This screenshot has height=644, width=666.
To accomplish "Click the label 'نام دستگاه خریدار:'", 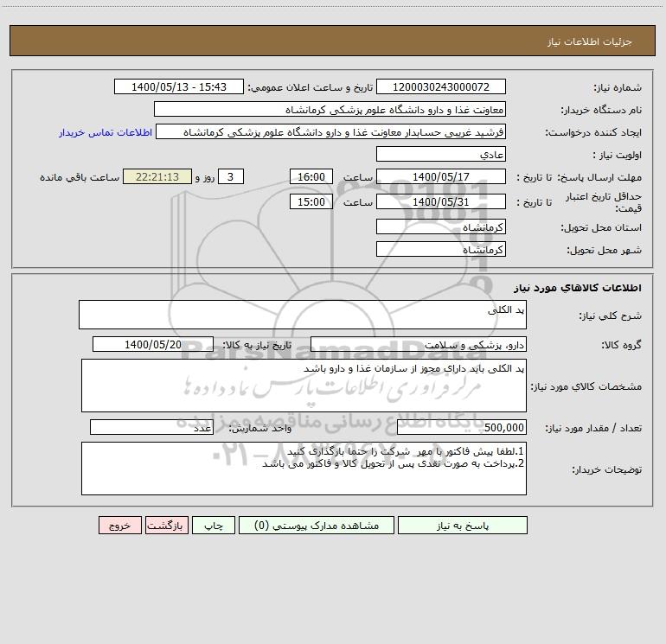I will pos(601,110).
